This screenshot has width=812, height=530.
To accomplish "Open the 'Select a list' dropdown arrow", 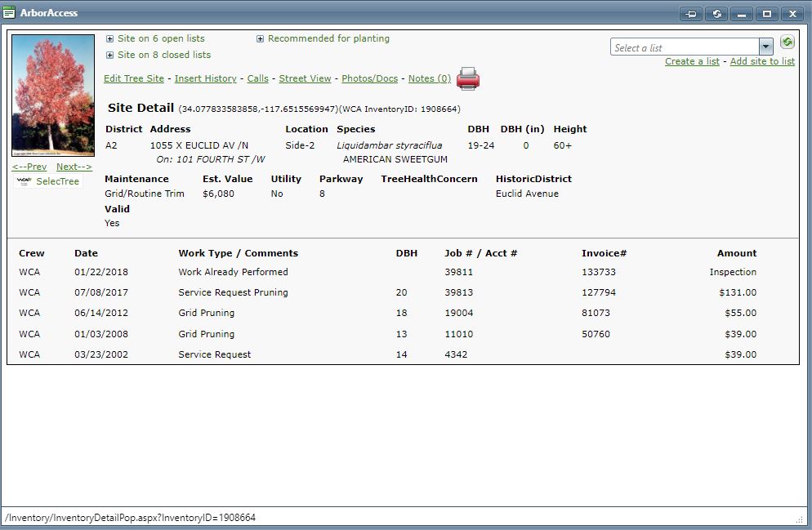I will pyautogui.click(x=766, y=47).
